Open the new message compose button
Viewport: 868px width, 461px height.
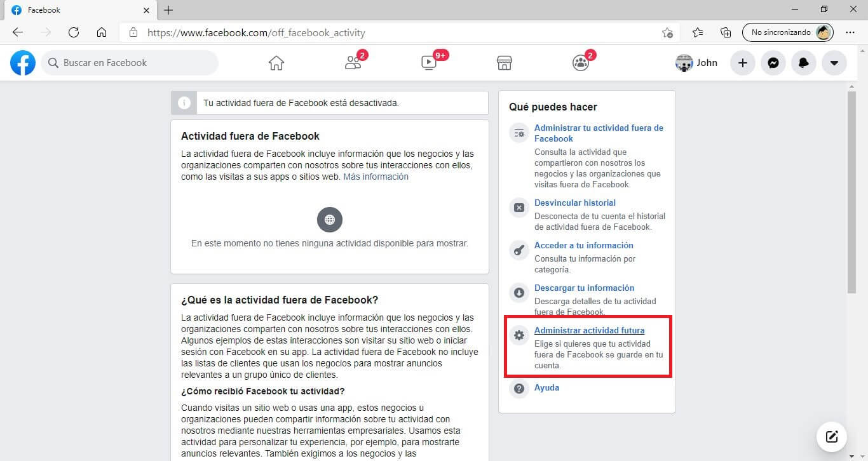(832, 436)
